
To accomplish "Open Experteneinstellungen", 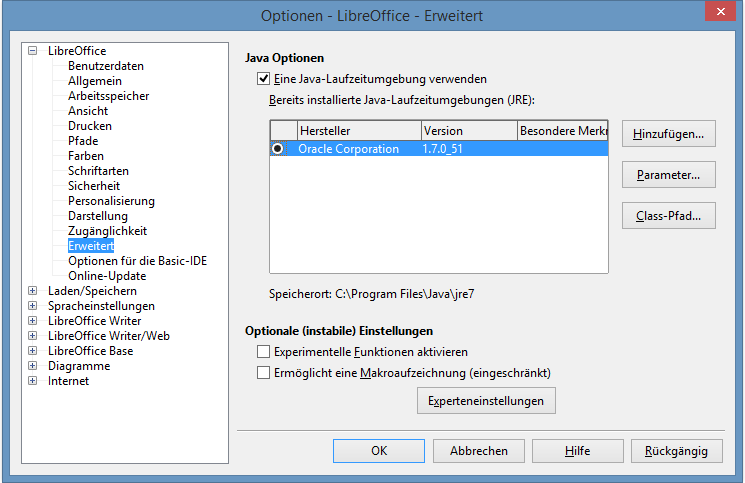I will (486, 401).
